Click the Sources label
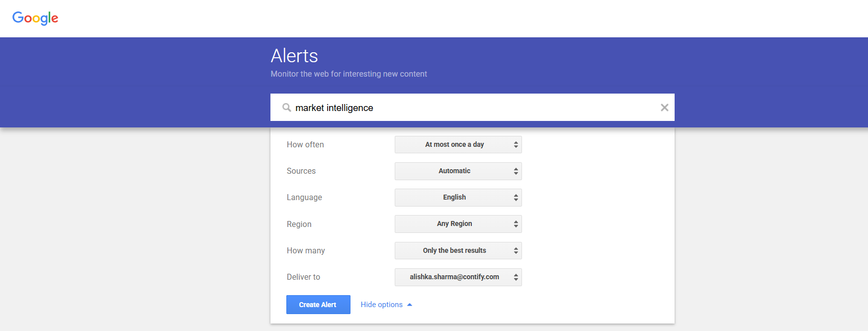This screenshot has width=868, height=331. point(301,171)
